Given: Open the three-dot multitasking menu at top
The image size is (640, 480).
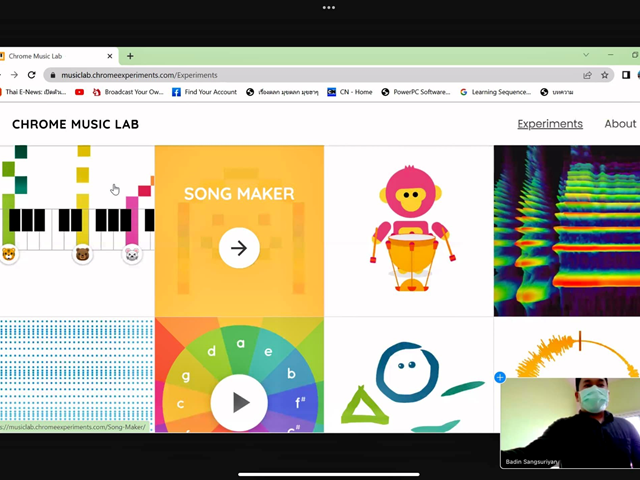Looking at the screenshot, I should point(329,7).
